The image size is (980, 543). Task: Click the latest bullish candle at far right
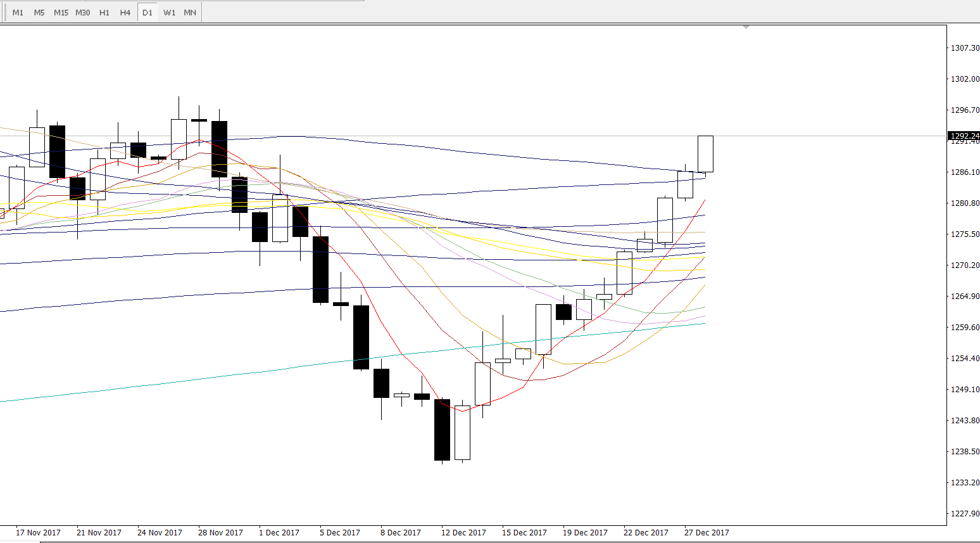(705, 154)
